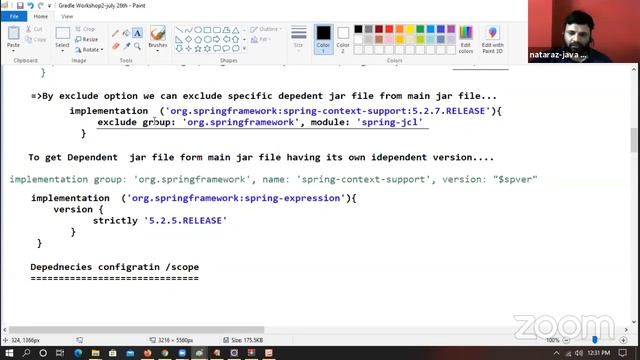Pick the black color swatch
The width and height of the screenshot is (640, 360).
(358, 29)
